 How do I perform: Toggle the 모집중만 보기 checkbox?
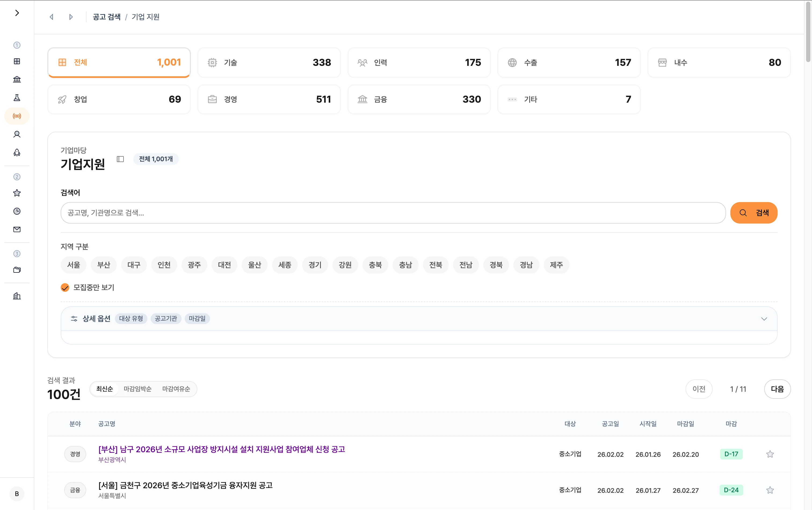(x=65, y=288)
